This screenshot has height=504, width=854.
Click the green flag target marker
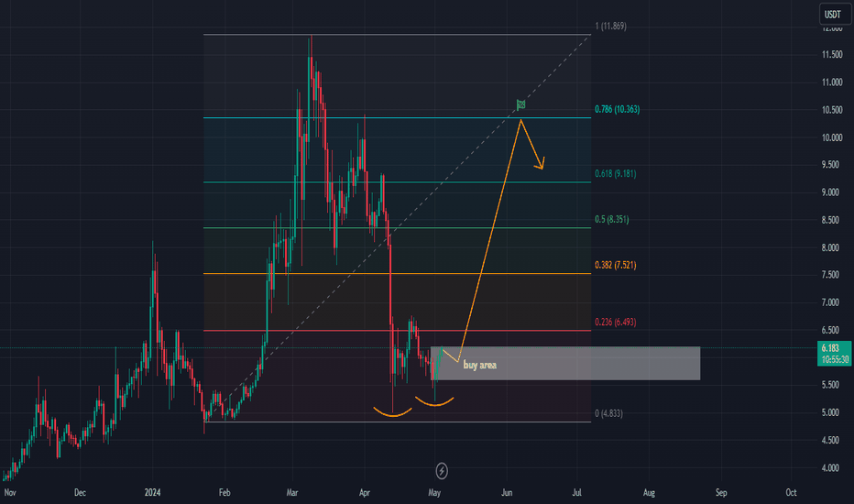pos(521,104)
